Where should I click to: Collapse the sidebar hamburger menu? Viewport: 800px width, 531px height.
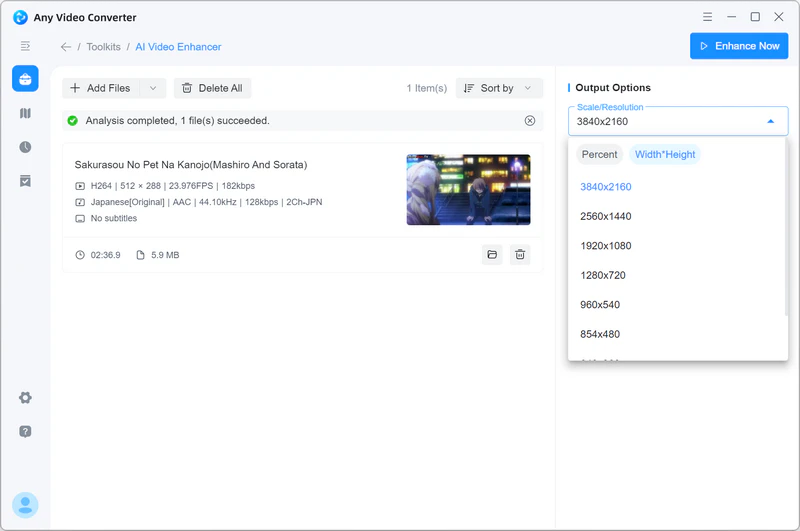(25, 46)
